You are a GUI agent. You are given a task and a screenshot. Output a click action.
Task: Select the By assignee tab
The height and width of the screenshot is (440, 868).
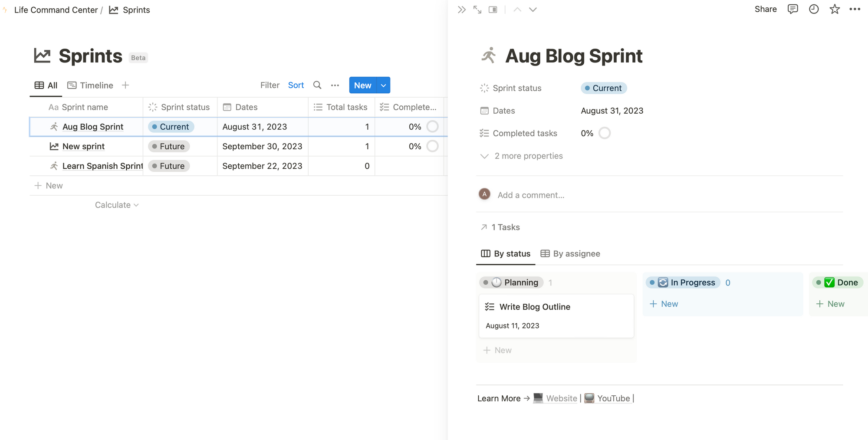[570, 254]
